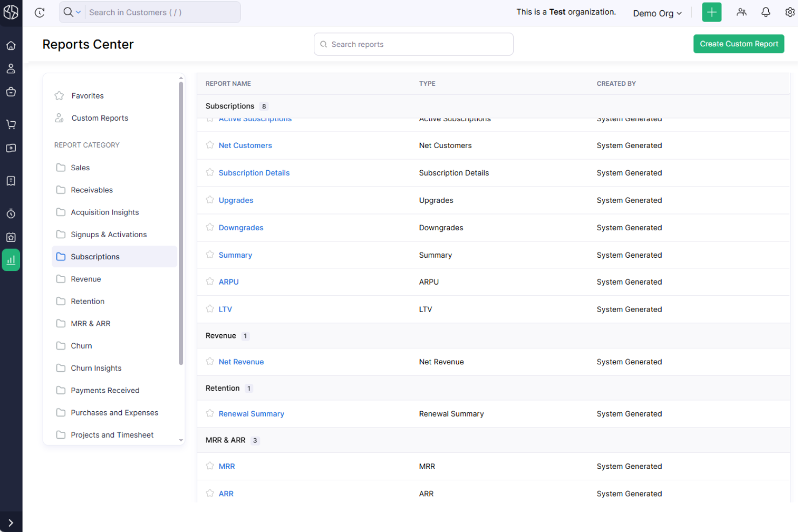Expand the collapsed panel via bottom-left chevron
This screenshot has height=532, width=798.
click(11, 522)
